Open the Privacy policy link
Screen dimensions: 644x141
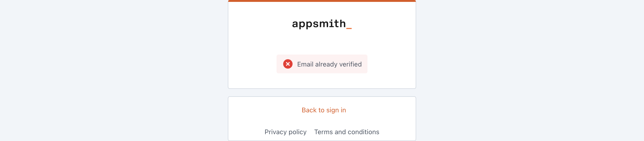pyautogui.click(x=285, y=132)
